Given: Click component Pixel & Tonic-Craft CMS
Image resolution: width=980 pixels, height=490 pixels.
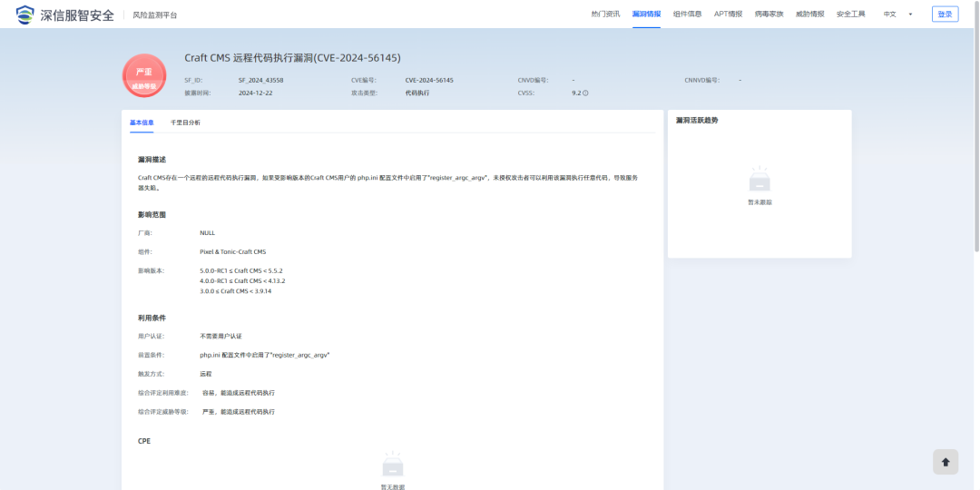Looking at the screenshot, I should (232, 252).
